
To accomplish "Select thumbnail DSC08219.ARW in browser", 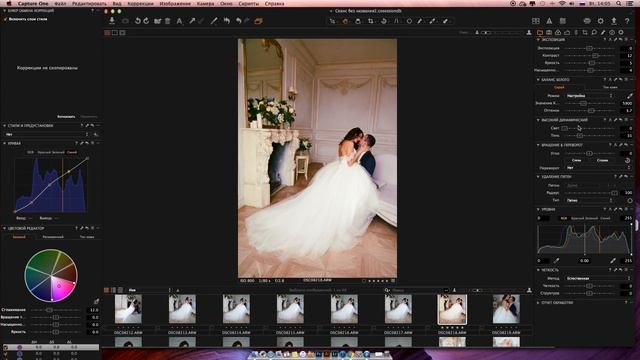I will click(x=506, y=309).
